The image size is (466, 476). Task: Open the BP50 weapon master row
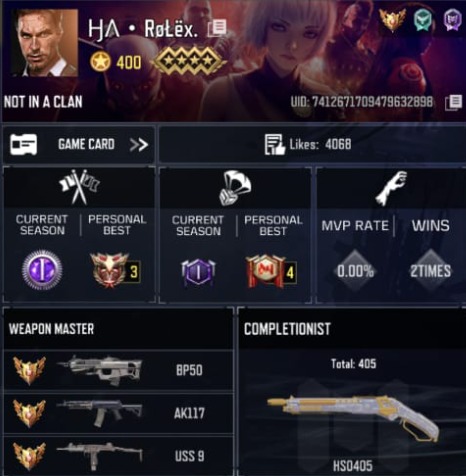[x=118, y=370]
